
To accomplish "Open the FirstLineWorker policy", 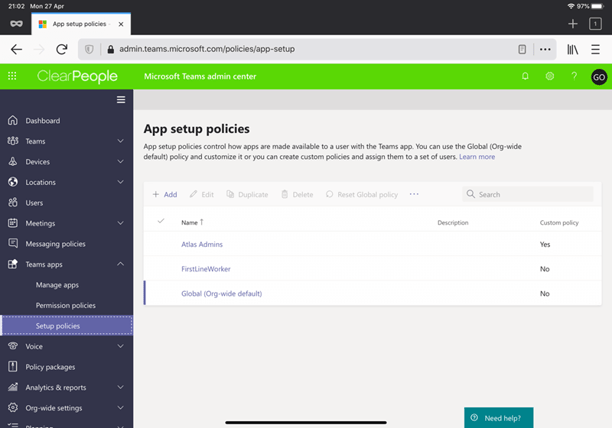I will point(206,269).
